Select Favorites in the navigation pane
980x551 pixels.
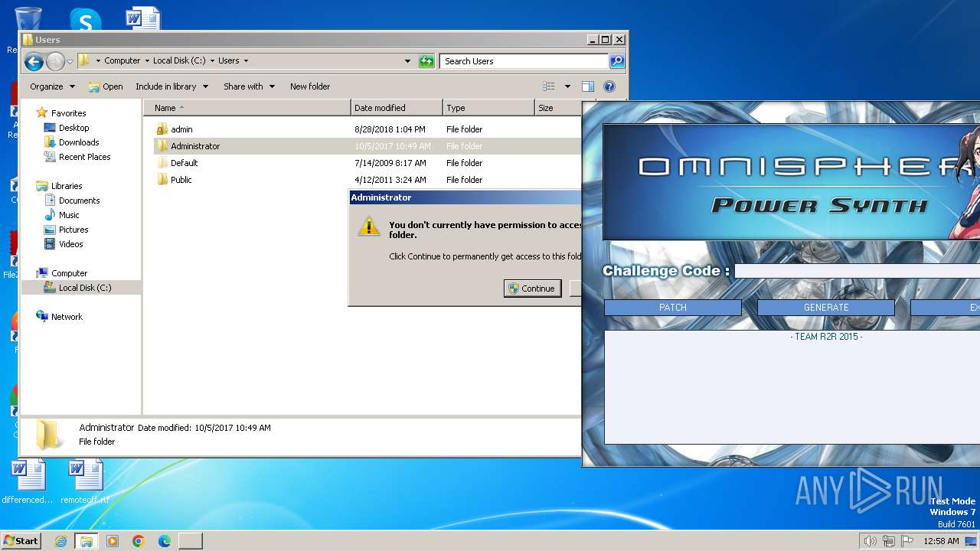pyautogui.click(x=68, y=113)
